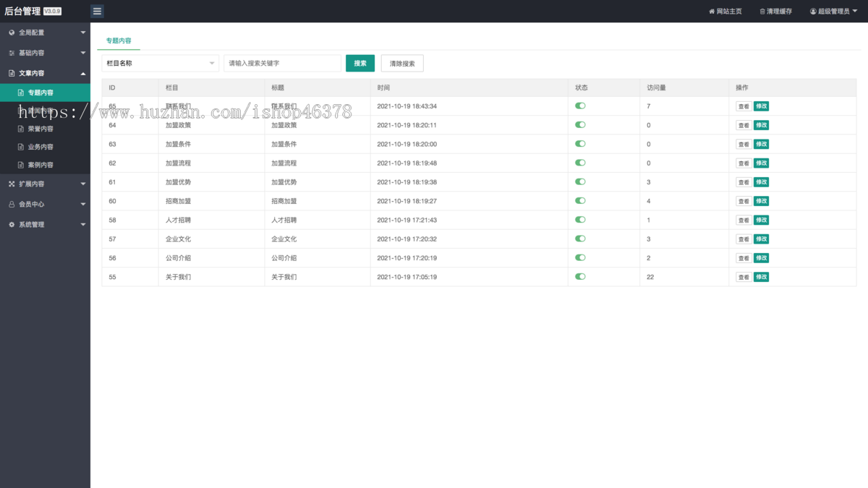Click 修改 for 加盟政策 row
868x488 pixels.
click(x=761, y=125)
